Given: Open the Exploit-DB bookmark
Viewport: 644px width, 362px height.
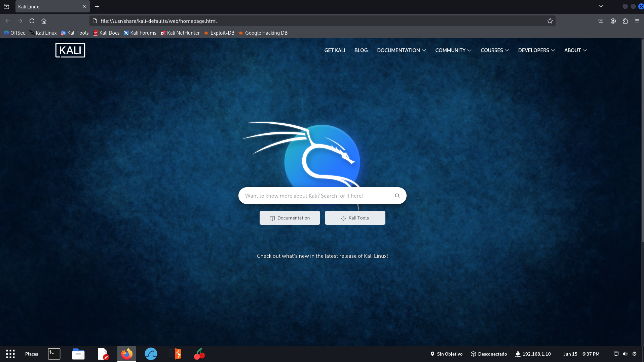Looking at the screenshot, I should 219,33.
